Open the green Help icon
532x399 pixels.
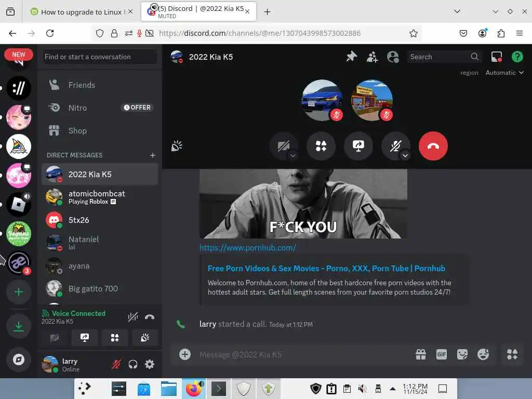click(517, 57)
